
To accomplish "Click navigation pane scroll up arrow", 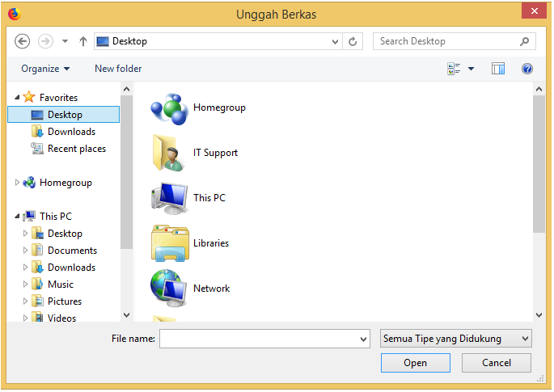I will click(x=126, y=89).
